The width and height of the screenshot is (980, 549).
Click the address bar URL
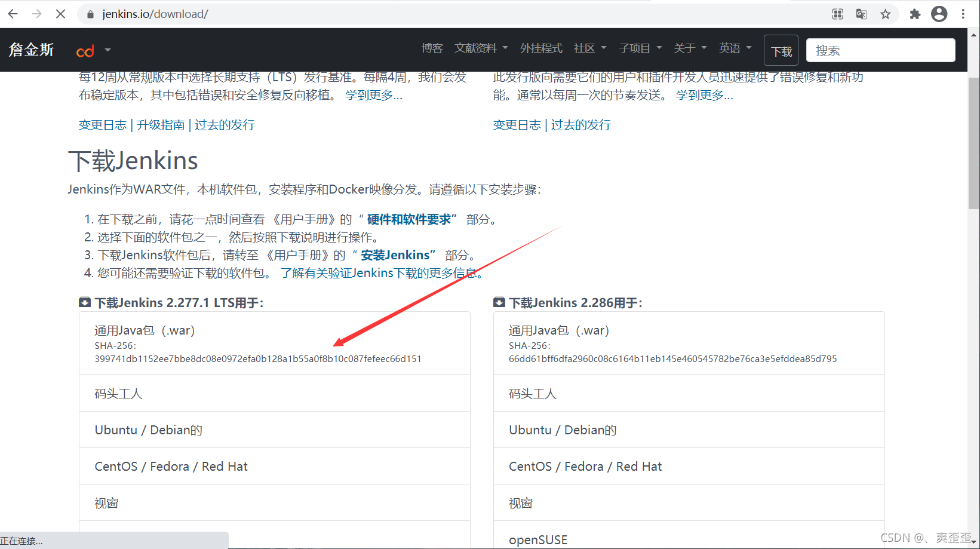[x=155, y=14]
